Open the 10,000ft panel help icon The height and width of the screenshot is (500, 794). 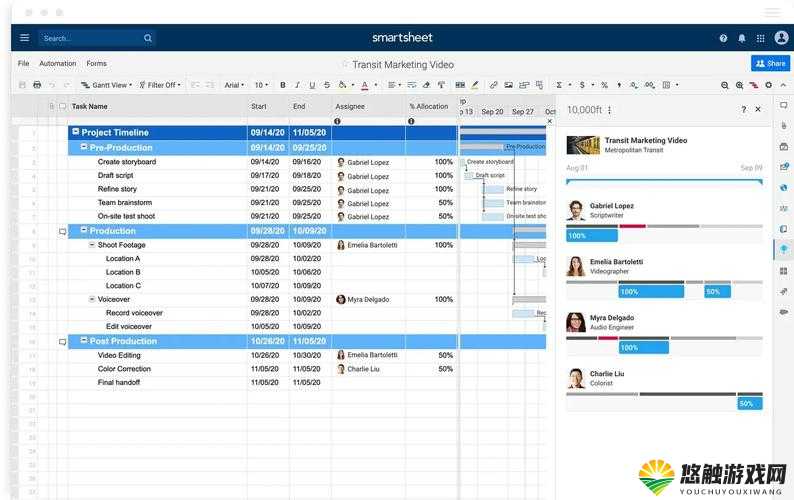(743, 109)
